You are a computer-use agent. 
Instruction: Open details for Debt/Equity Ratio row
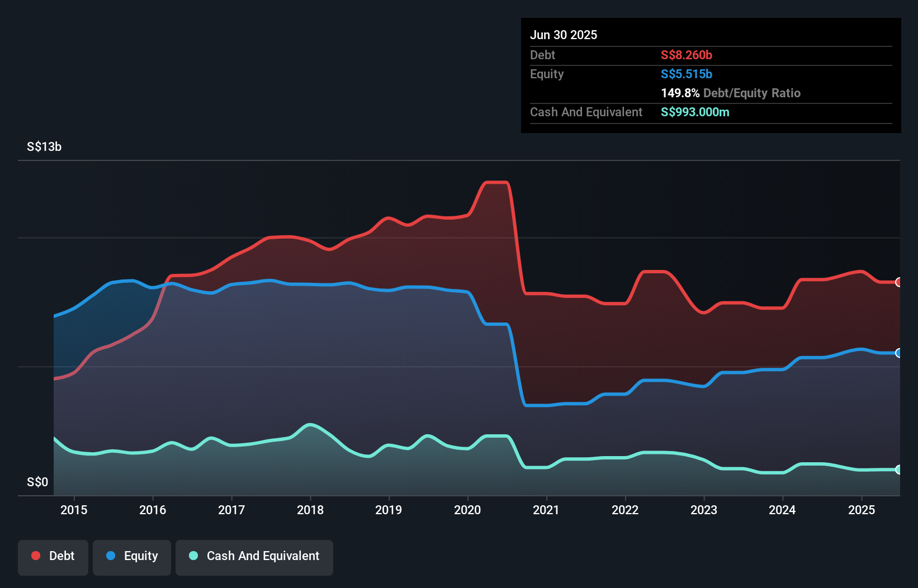(731, 93)
